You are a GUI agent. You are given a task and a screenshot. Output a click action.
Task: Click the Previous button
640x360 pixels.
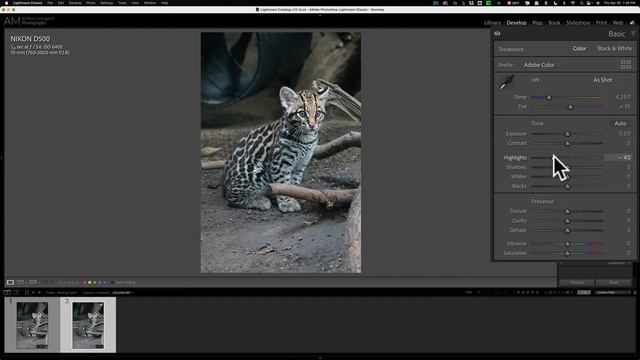coord(577,282)
